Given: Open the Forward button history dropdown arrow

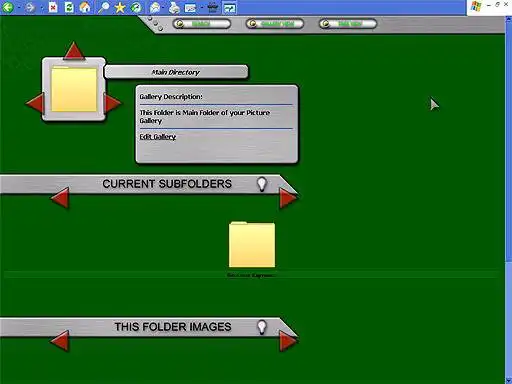Looking at the screenshot, I should coord(42,7).
